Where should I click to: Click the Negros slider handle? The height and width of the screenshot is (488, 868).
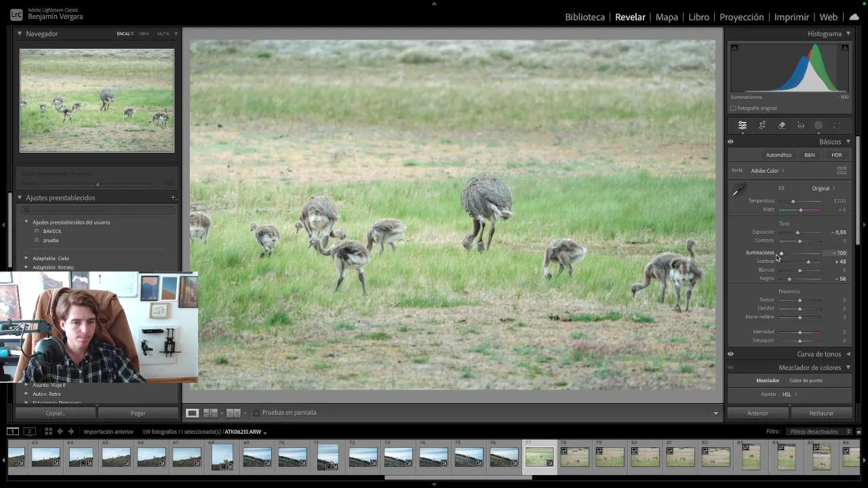pos(789,279)
